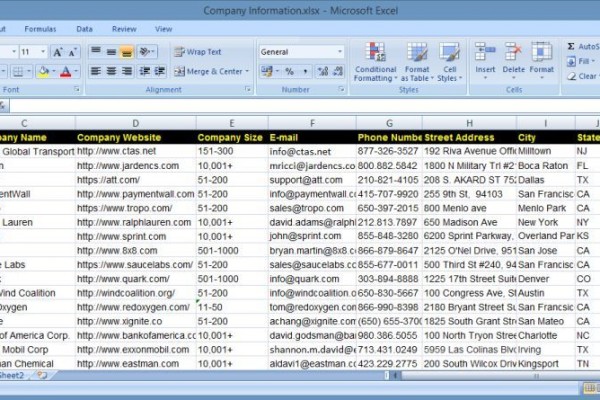Image resolution: width=600 pixels, height=400 pixels.
Task: Click the support@att.com cell
Action: [312, 180]
